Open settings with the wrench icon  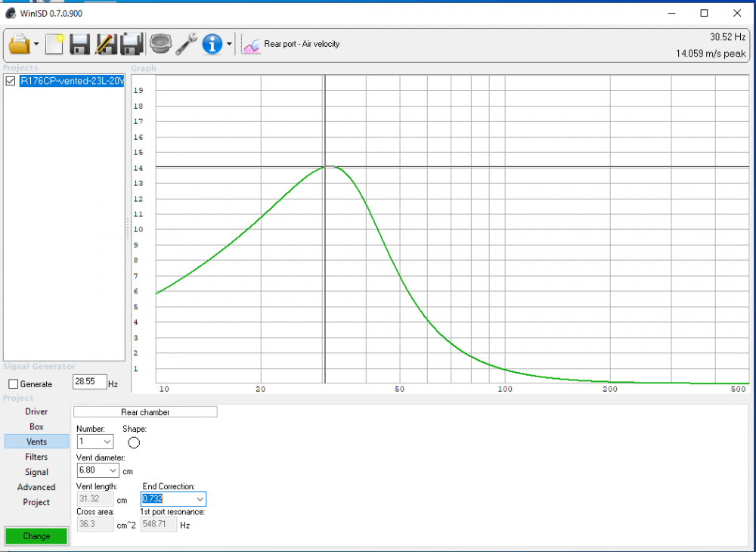186,45
